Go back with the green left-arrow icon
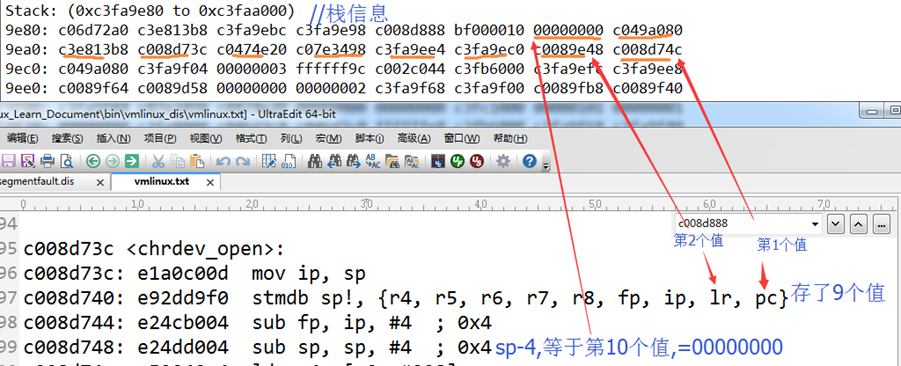This screenshot has height=366, width=901. pos(94,161)
